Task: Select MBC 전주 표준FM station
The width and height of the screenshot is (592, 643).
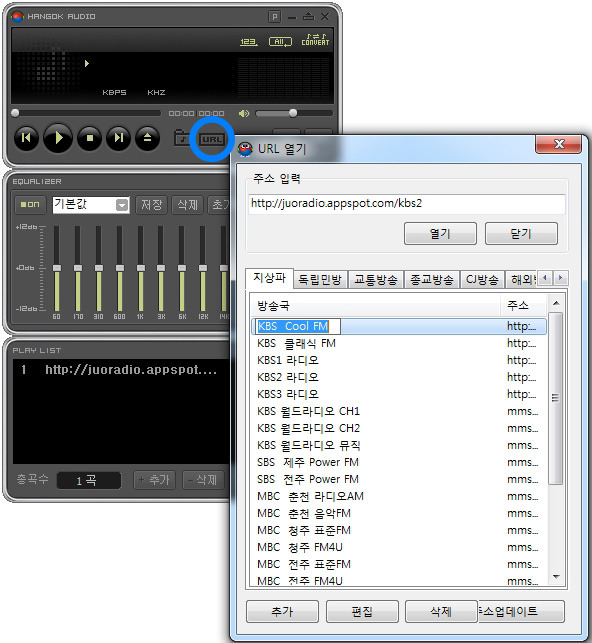Action: point(398,565)
